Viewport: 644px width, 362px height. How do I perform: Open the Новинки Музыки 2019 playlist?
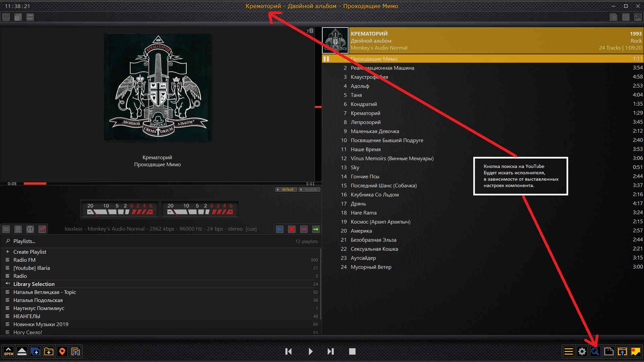pyautogui.click(x=41, y=324)
